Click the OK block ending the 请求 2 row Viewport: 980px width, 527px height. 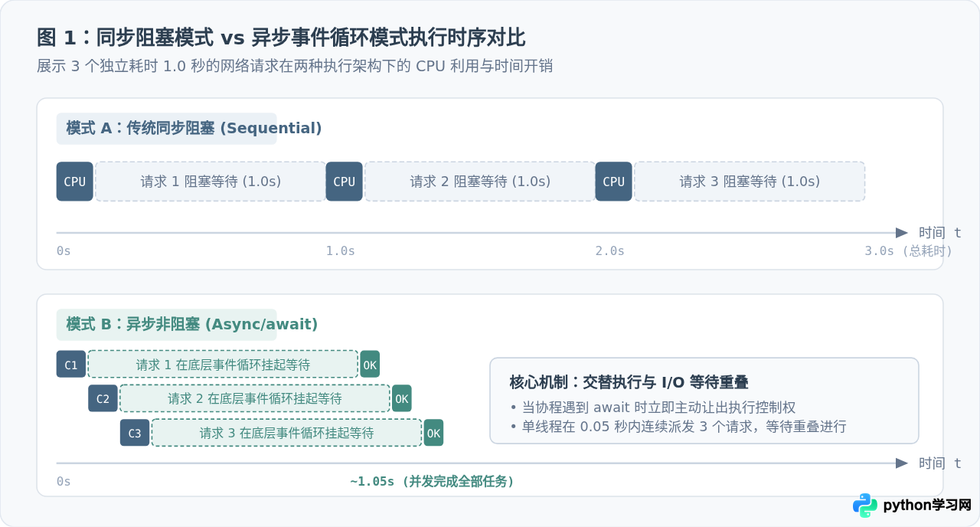402,398
